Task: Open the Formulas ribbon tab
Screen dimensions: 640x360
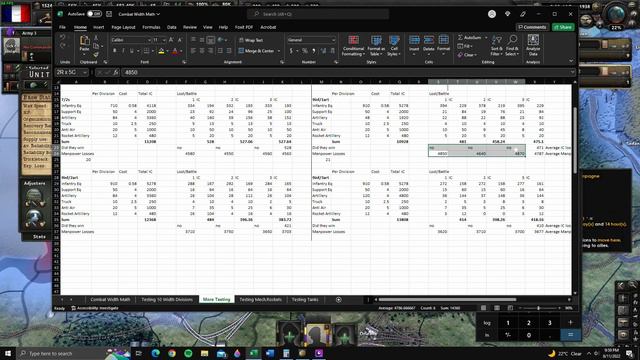Action: click(151, 27)
